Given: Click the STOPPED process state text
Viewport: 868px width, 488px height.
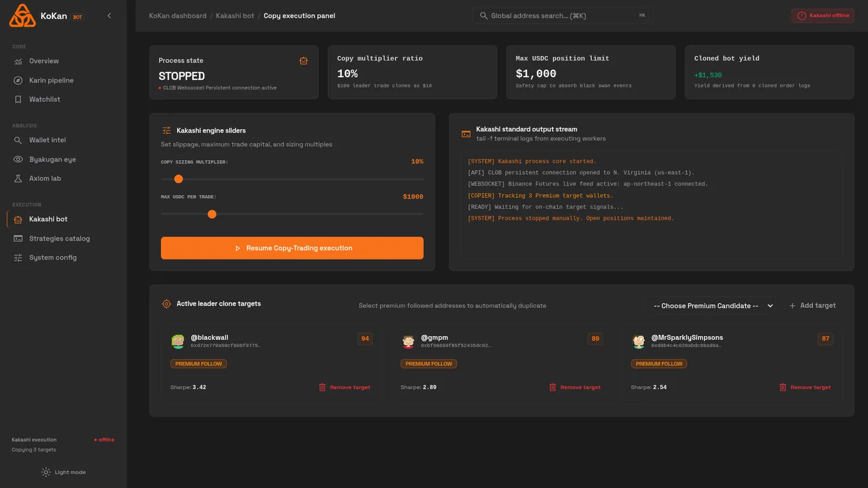Looking at the screenshot, I should click(181, 76).
